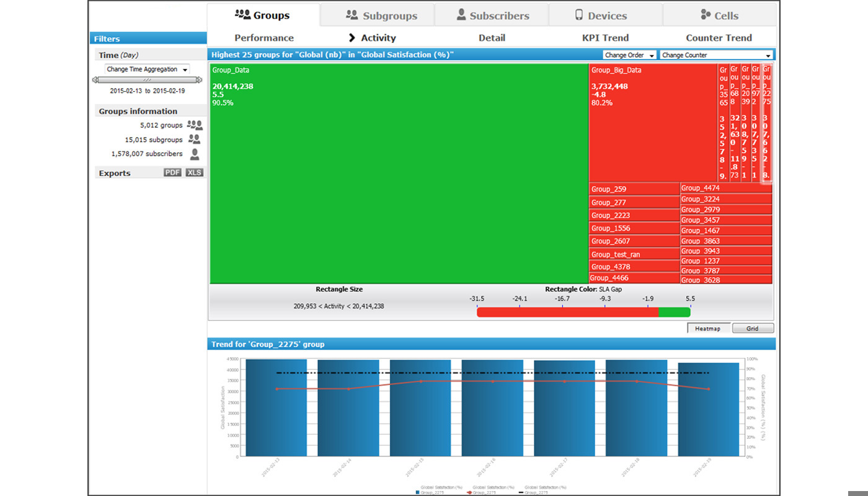Select the Group_277 heatmap cell
This screenshot has height=496, width=868.
pyautogui.click(x=634, y=202)
